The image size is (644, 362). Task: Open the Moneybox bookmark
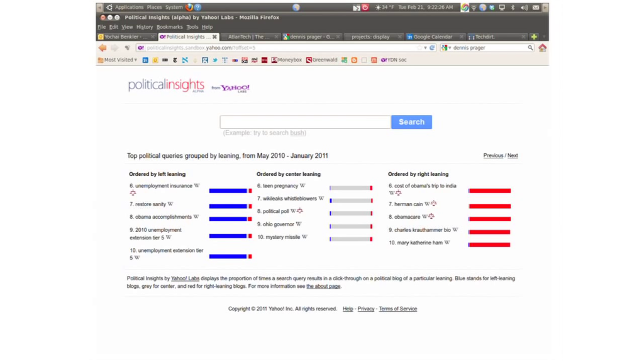[x=287, y=60]
